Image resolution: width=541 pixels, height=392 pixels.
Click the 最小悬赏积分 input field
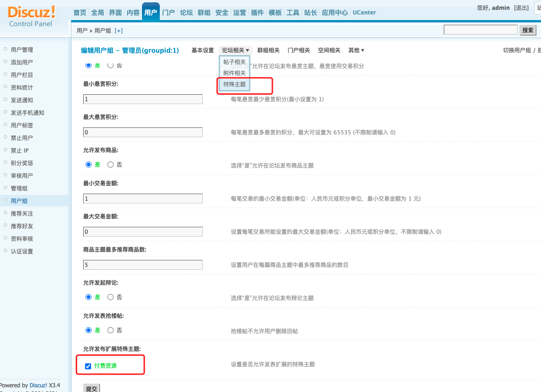pyautogui.click(x=142, y=99)
